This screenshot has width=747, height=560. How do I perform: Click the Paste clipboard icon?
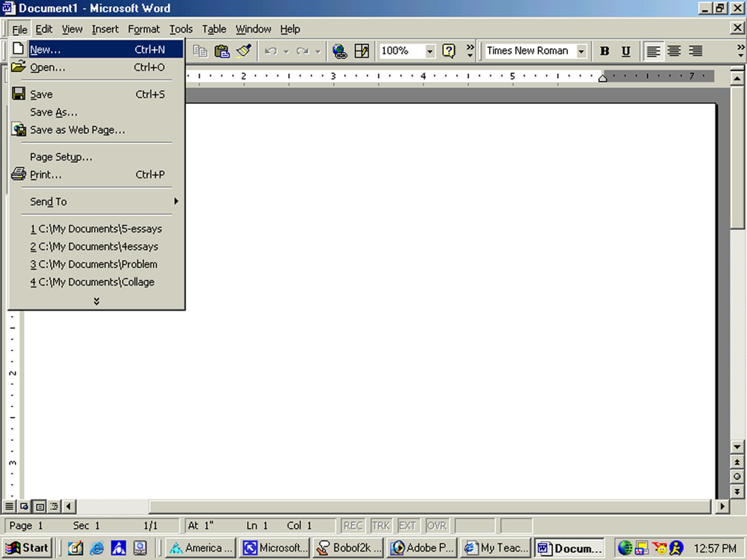[x=222, y=51]
